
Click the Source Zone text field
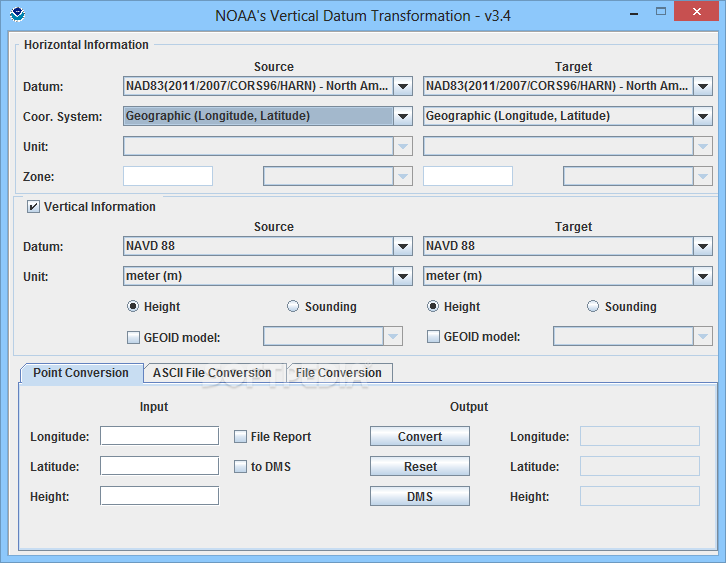click(168, 176)
